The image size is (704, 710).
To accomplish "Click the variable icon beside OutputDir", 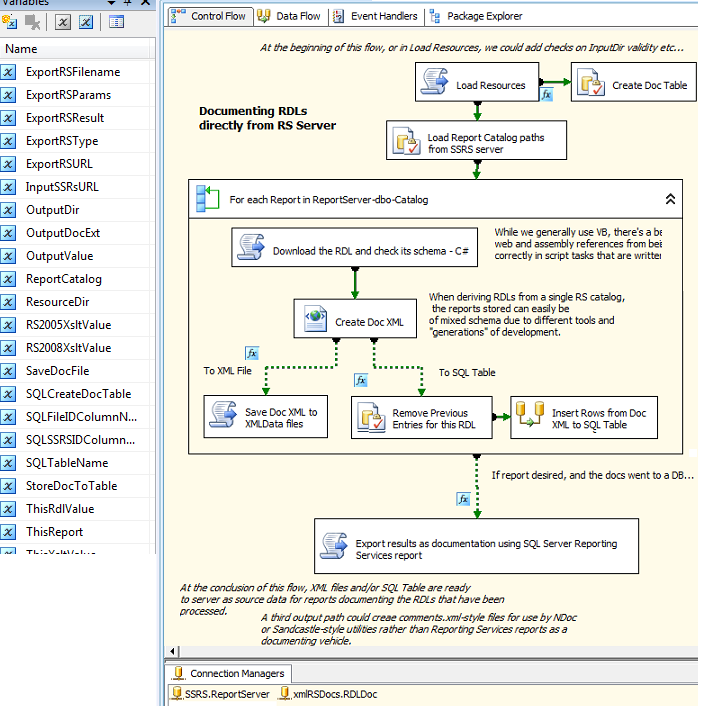I will [9, 210].
